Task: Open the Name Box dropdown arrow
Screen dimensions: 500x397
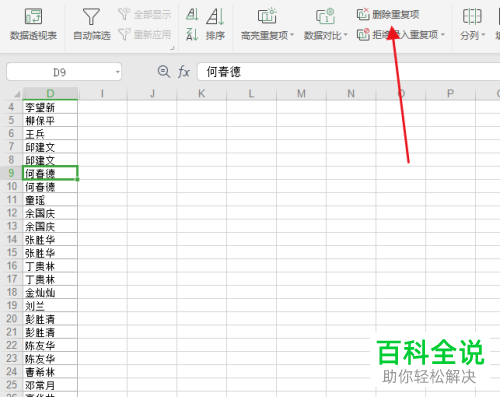Action: 117,72
